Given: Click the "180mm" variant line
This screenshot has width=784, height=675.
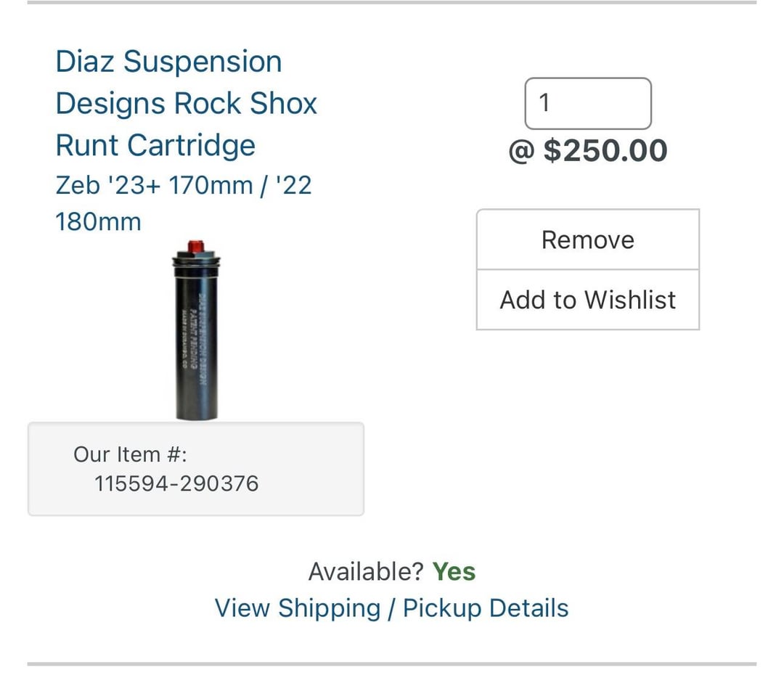Looking at the screenshot, I should pyautogui.click(x=98, y=222).
